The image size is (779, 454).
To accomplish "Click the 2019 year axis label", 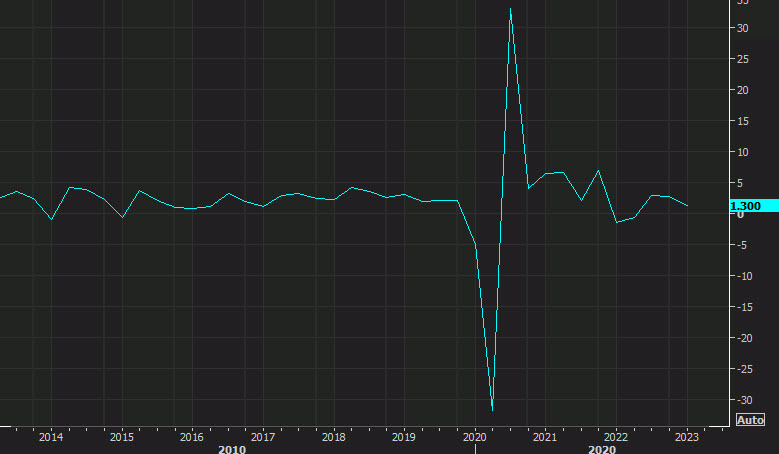I will pos(403,437).
